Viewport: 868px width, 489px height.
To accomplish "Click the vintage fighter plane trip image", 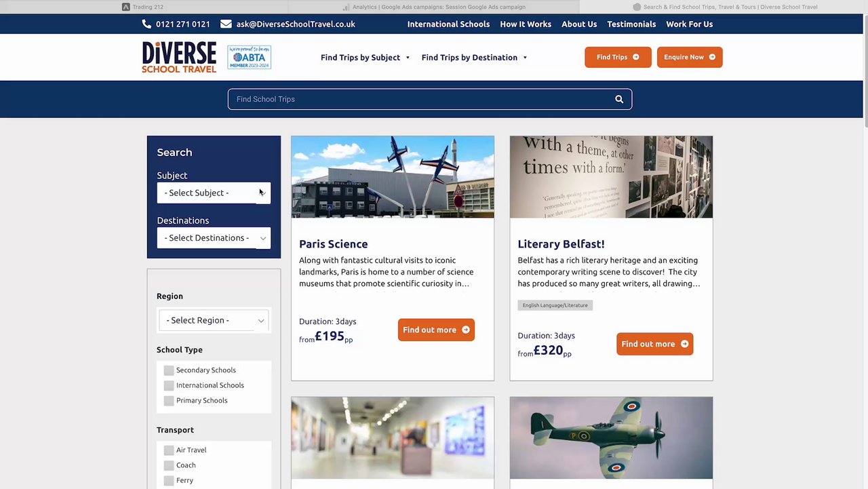I will click(611, 438).
